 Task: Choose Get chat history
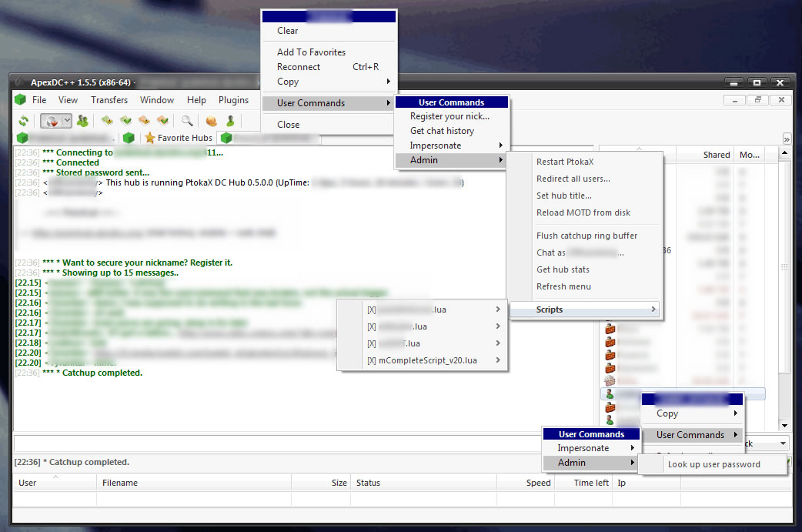click(452, 131)
